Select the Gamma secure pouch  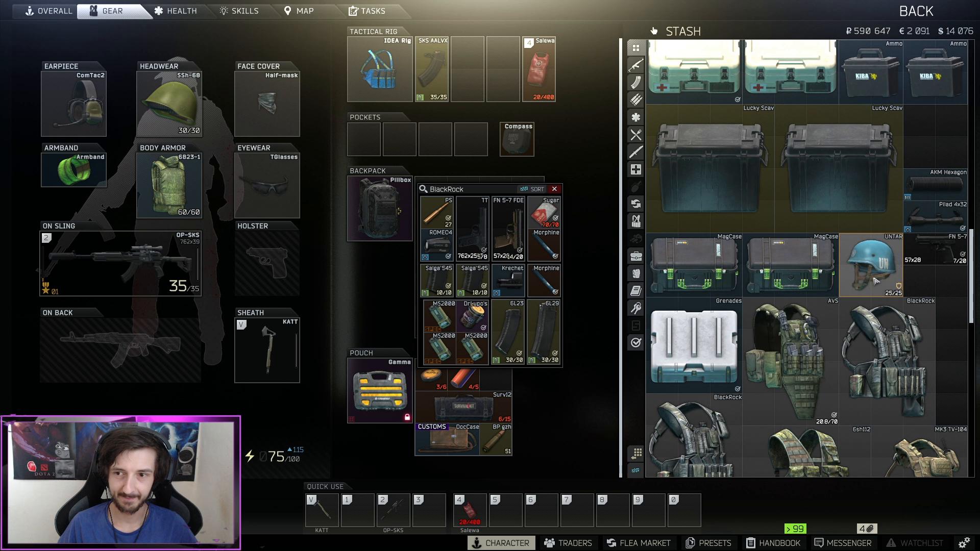tap(380, 390)
